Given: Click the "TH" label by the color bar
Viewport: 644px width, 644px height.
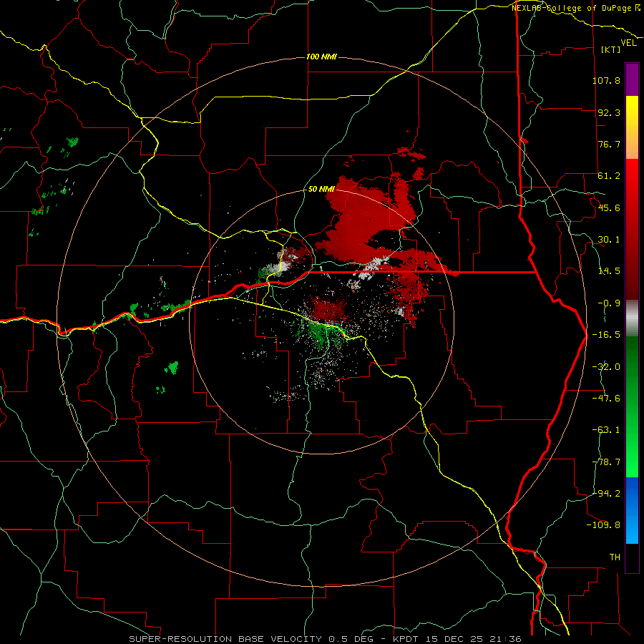Looking at the screenshot, I should [615, 557].
